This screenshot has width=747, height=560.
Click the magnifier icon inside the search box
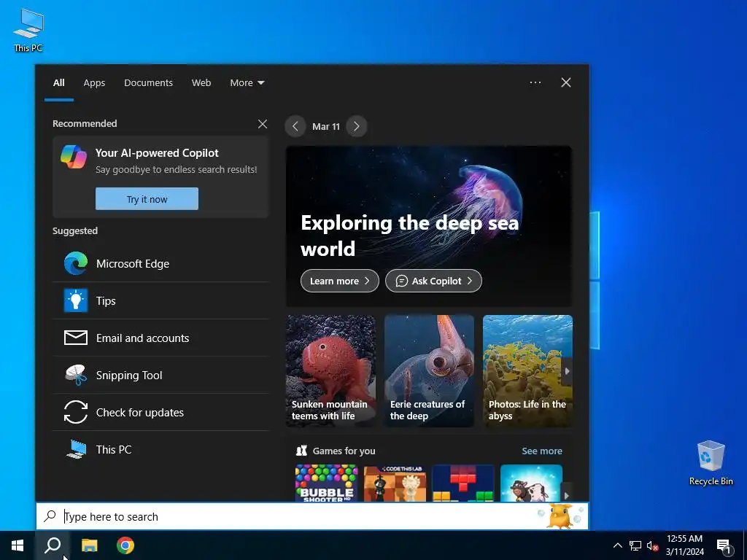(x=50, y=516)
